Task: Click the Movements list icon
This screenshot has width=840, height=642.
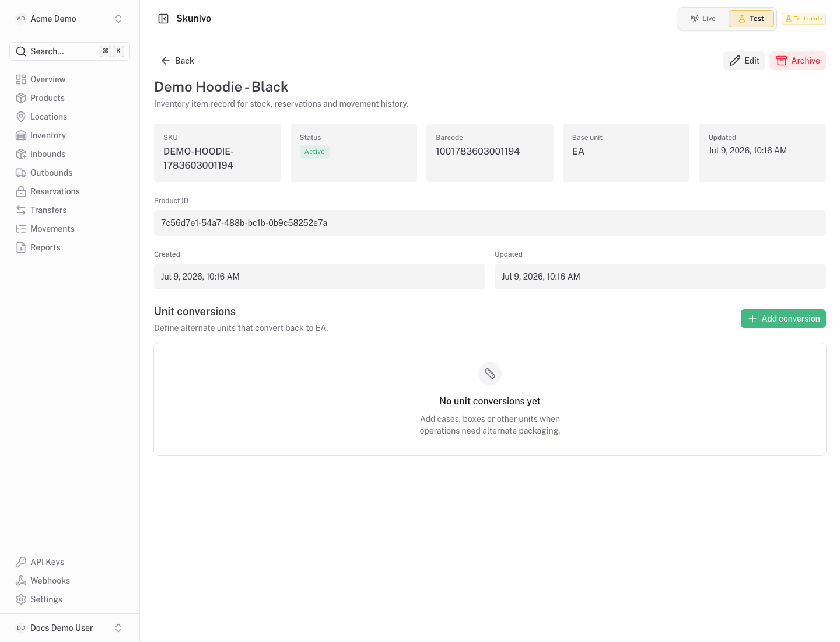Action: (21, 229)
